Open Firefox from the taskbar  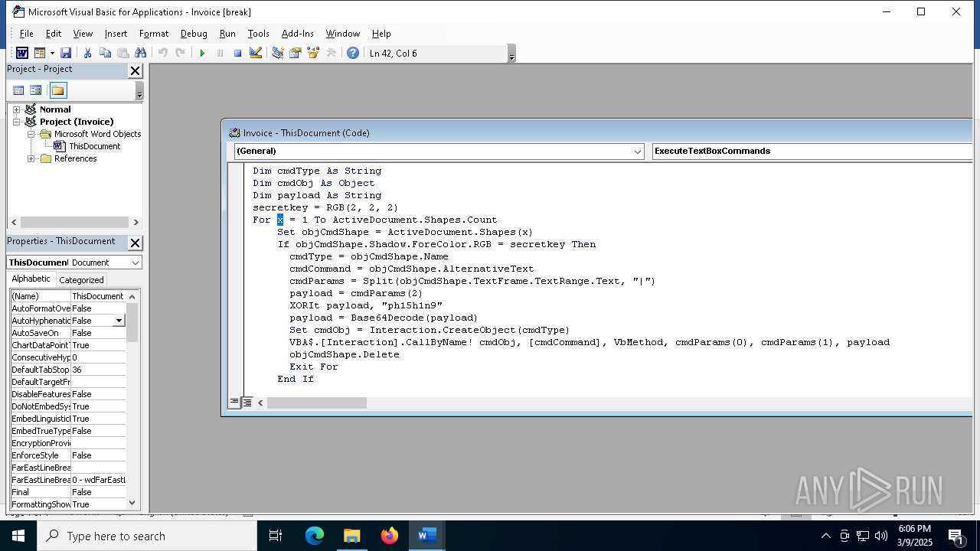click(390, 536)
